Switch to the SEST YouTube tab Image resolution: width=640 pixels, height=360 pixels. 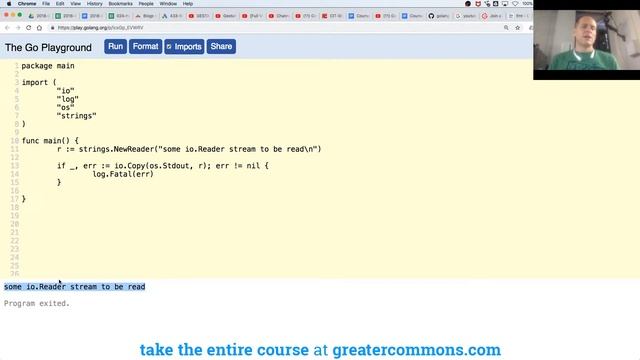[x=199, y=16]
